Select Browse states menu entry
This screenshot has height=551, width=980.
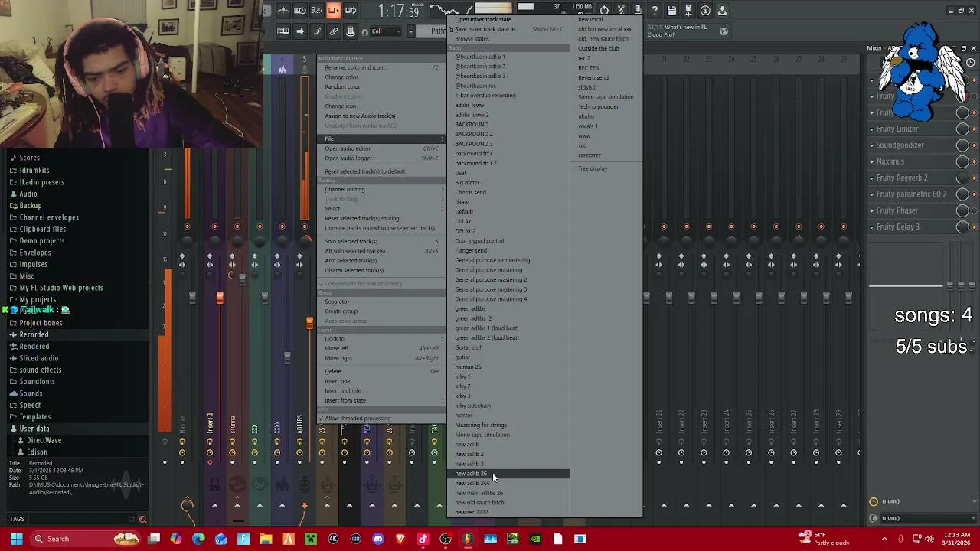coord(508,39)
